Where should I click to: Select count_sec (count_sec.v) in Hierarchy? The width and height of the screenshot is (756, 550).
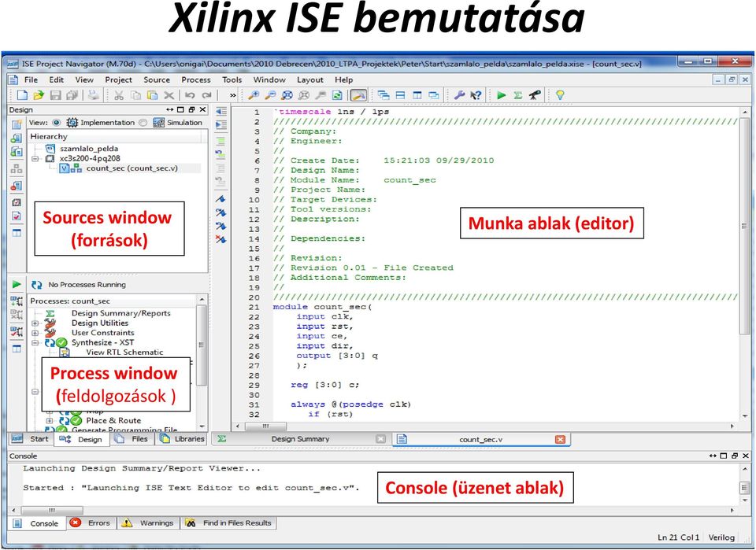click(132, 168)
